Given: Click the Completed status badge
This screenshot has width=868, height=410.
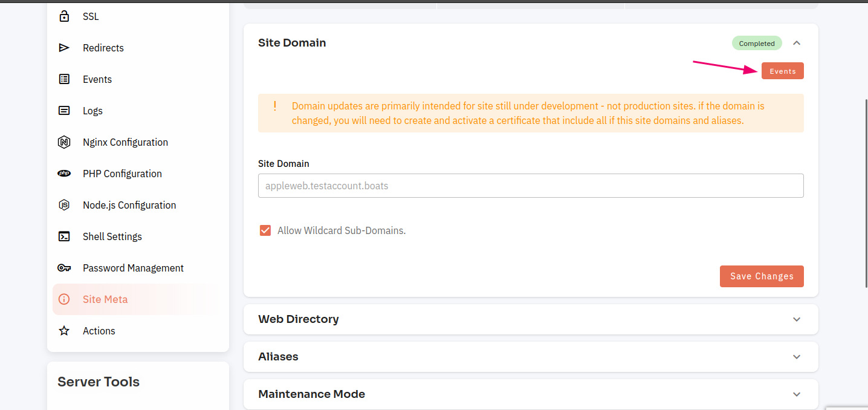Looking at the screenshot, I should (757, 44).
